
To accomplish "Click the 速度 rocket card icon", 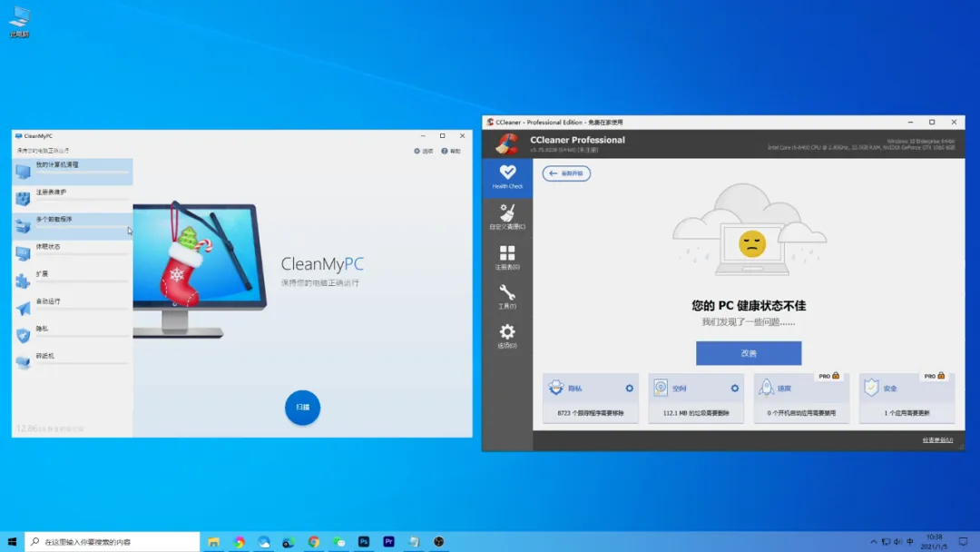I will [766, 388].
